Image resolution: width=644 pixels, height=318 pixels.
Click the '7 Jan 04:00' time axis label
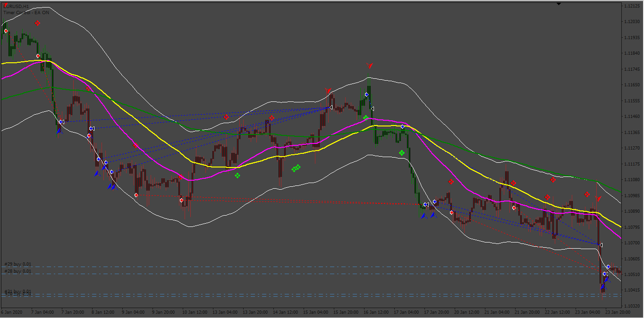tap(42, 312)
